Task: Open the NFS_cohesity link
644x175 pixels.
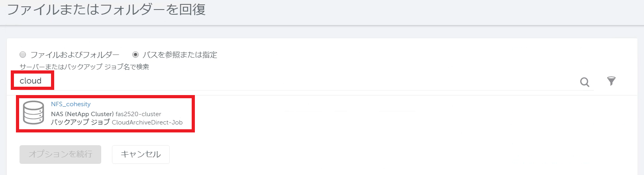Action: pos(71,104)
